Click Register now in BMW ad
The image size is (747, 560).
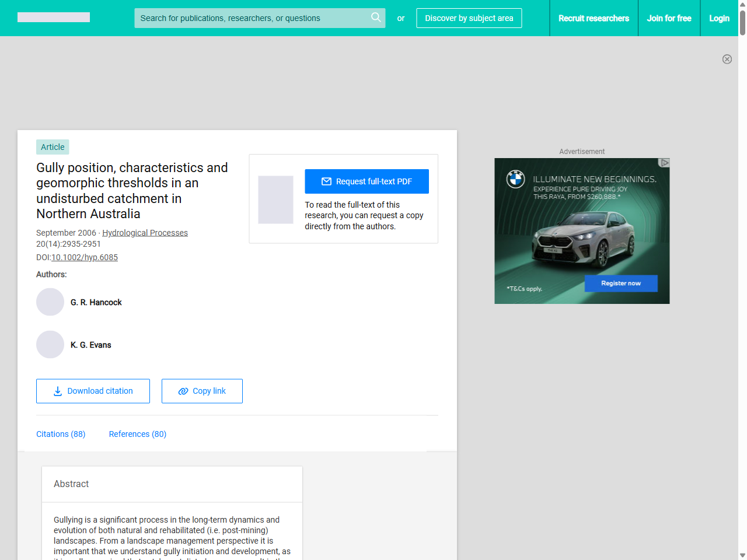click(621, 283)
